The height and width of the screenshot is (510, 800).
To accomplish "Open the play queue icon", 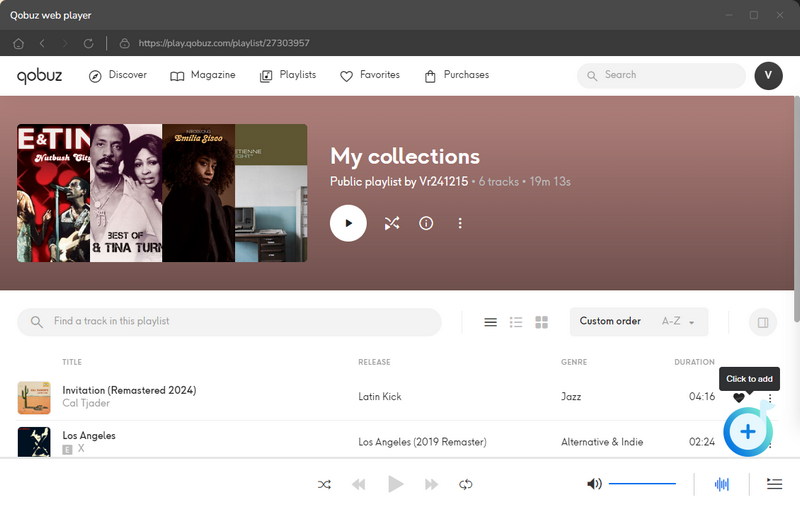I will pos(774,484).
